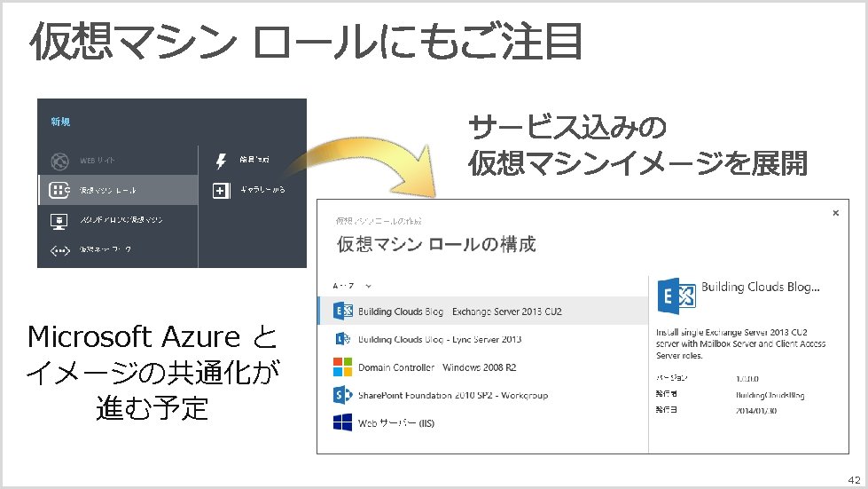Click the virtual machine role icon in the 新規 menu
868x489 pixels.
point(59,190)
